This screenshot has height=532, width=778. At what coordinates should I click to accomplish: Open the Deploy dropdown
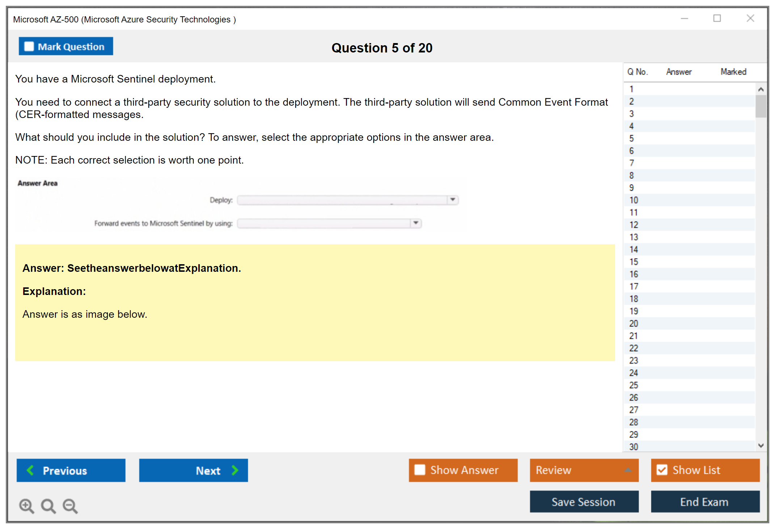(x=453, y=200)
